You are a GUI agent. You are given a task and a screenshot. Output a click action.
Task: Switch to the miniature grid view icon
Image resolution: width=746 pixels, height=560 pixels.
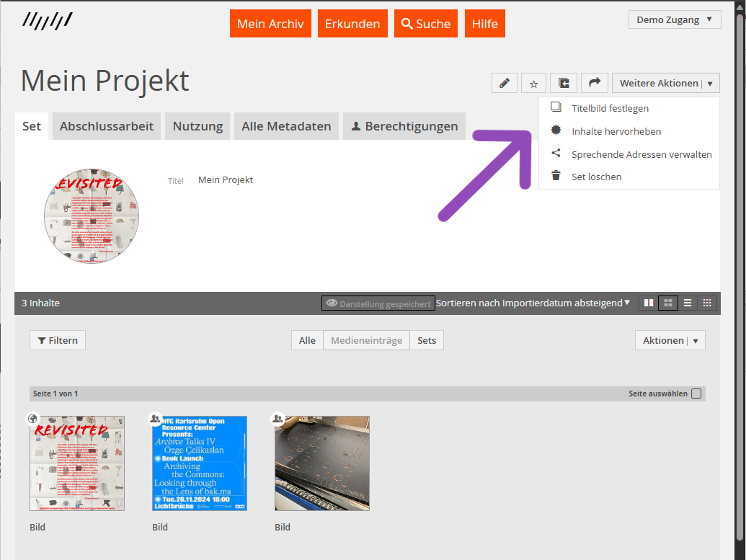[707, 303]
